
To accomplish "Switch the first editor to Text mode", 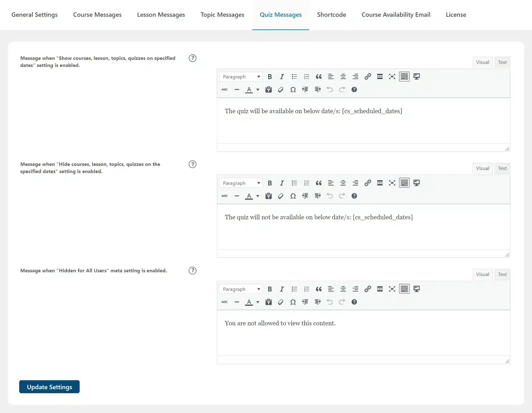I will point(502,62).
